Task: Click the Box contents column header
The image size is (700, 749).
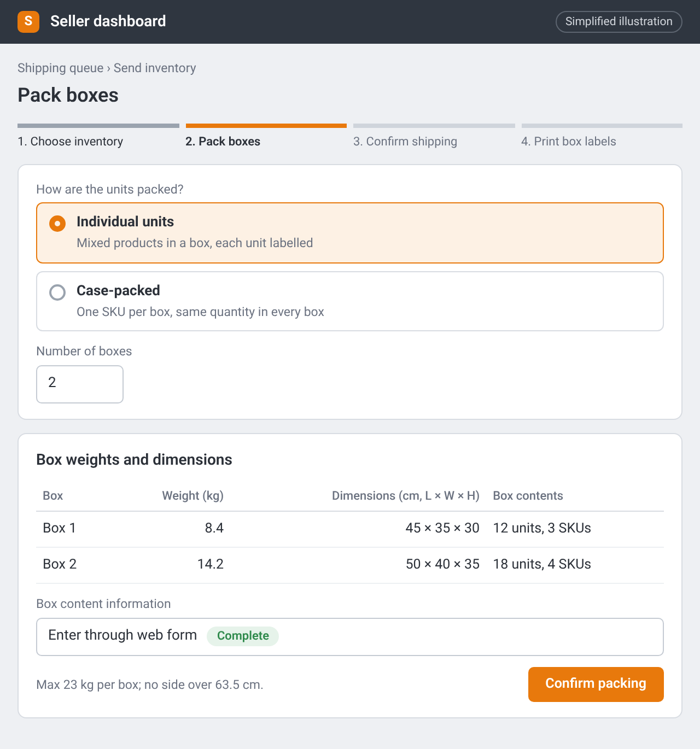Action: pos(528,496)
